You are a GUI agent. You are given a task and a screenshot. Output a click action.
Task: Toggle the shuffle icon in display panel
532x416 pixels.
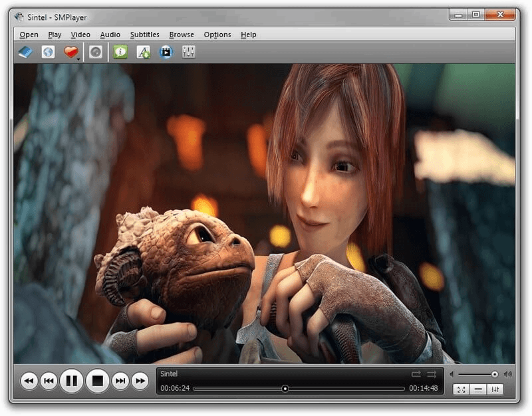coord(432,374)
